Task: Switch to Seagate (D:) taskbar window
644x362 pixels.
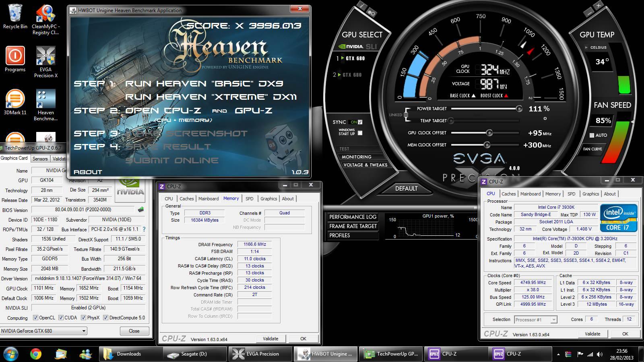Action: (195, 354)
